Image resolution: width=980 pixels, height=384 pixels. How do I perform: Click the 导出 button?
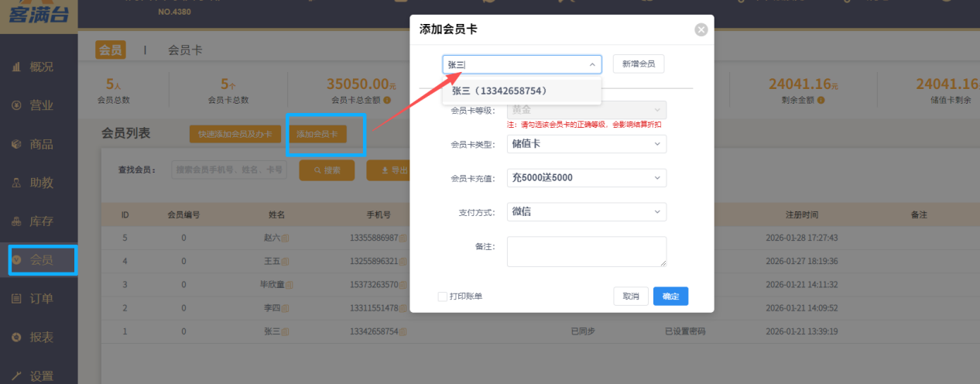coord(389,170)
